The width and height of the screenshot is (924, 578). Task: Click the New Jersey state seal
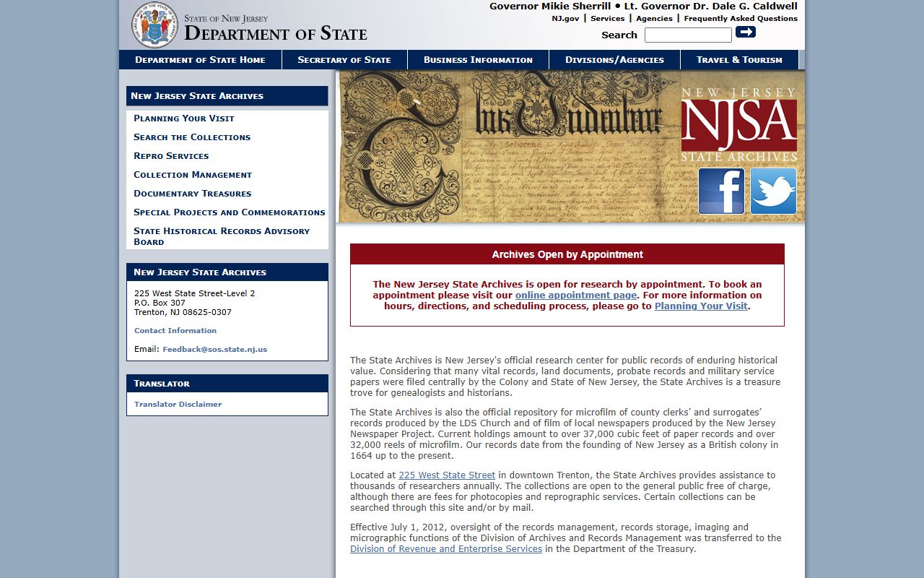coord(154,25)
